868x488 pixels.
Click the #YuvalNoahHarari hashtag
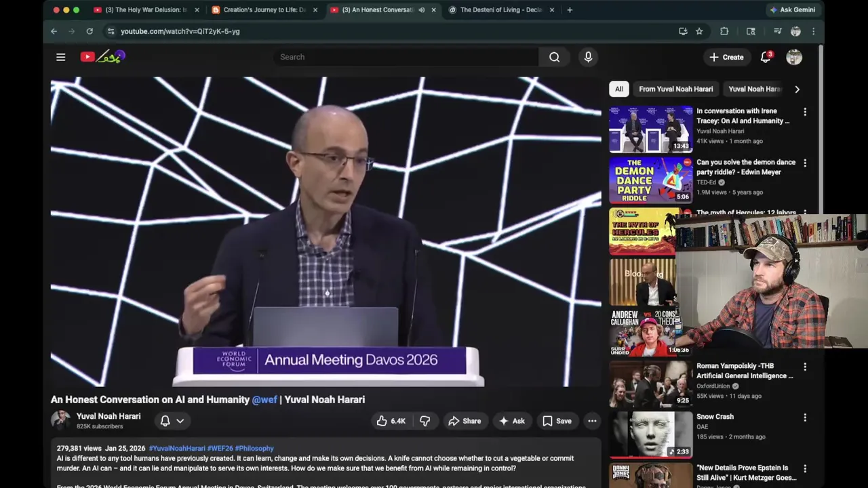pos(177,448)
